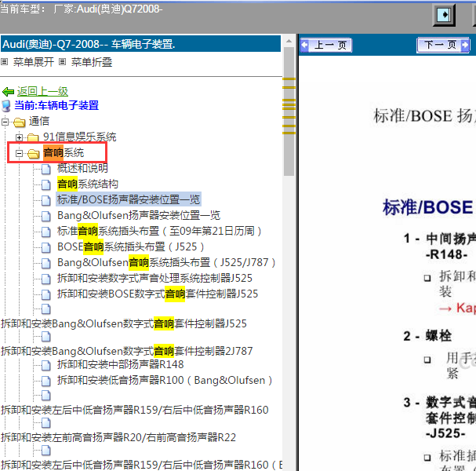Click the 返回上一级 link
Screen dimensions: 476x471
(42, 91)
